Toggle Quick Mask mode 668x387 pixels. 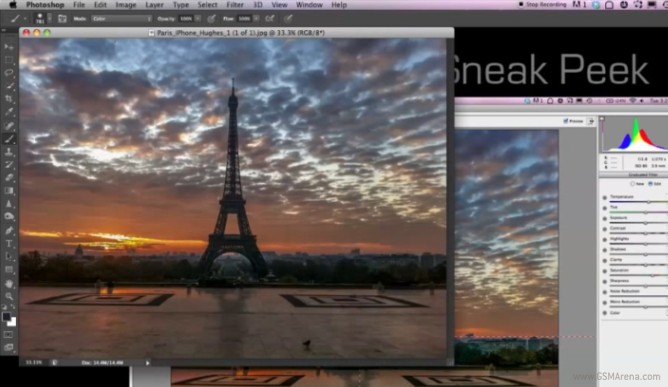coord(9,335)
